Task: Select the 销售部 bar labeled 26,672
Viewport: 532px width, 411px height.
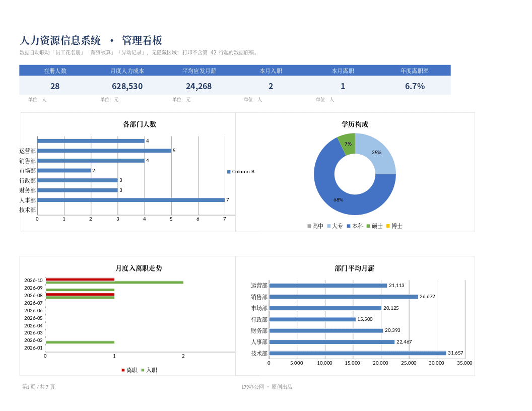Action: point(344,297)
